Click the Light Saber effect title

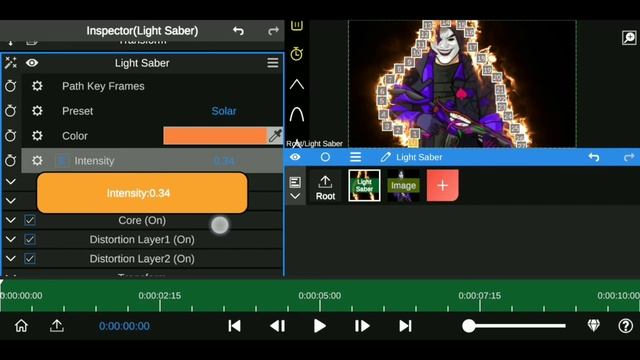click(x=142, y=63)
